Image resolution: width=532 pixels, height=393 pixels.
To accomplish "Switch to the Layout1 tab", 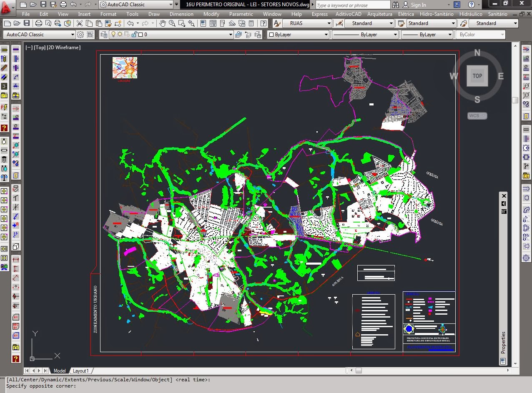I will point(80,370).
